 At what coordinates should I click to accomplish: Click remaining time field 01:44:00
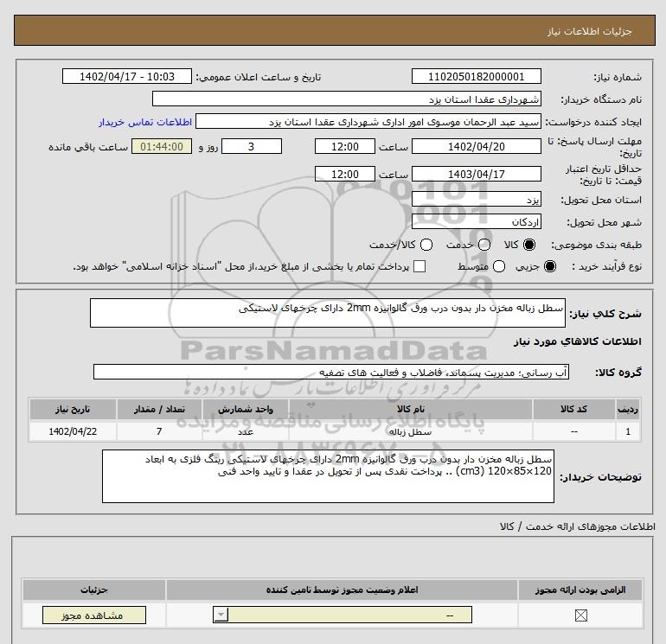coord(162,146)
